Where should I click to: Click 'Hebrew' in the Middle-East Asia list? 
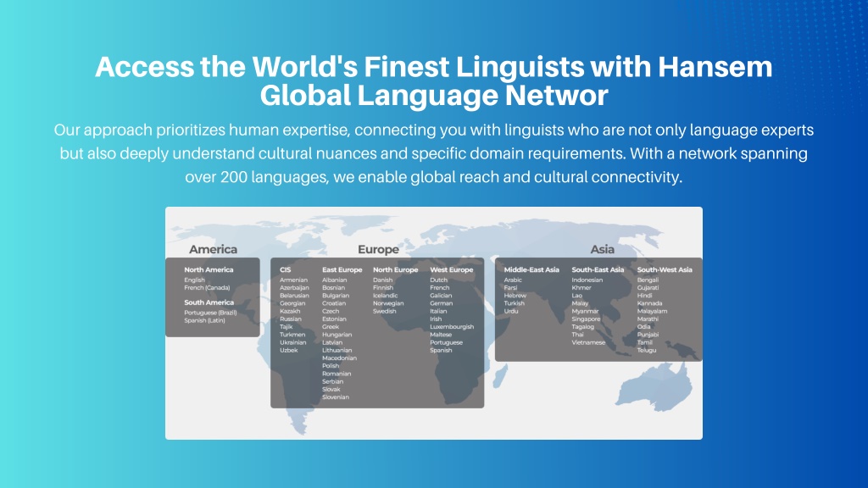click(x=515, y=296)
